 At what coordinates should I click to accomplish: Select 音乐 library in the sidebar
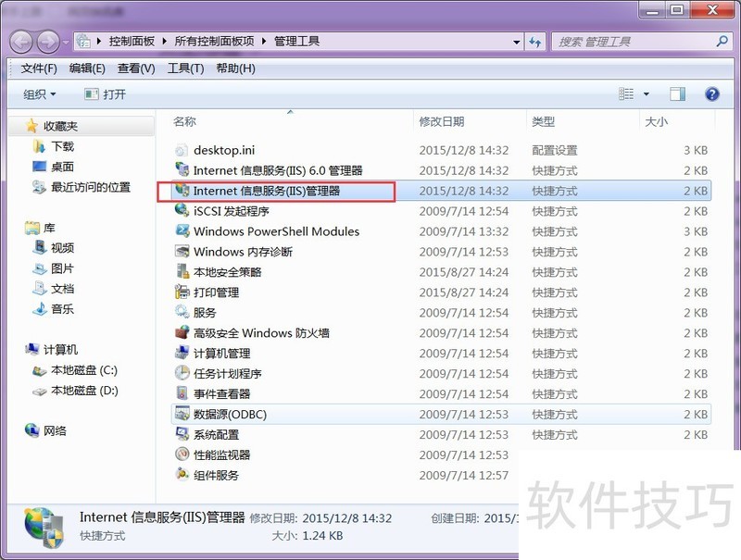pyautogui.click(x=62, y=309)
